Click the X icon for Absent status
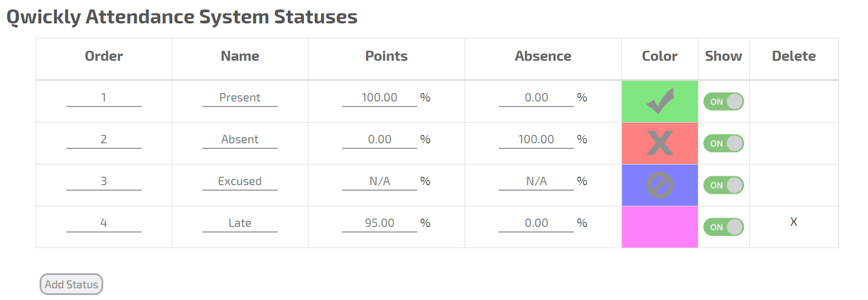 tap(659, 143)
